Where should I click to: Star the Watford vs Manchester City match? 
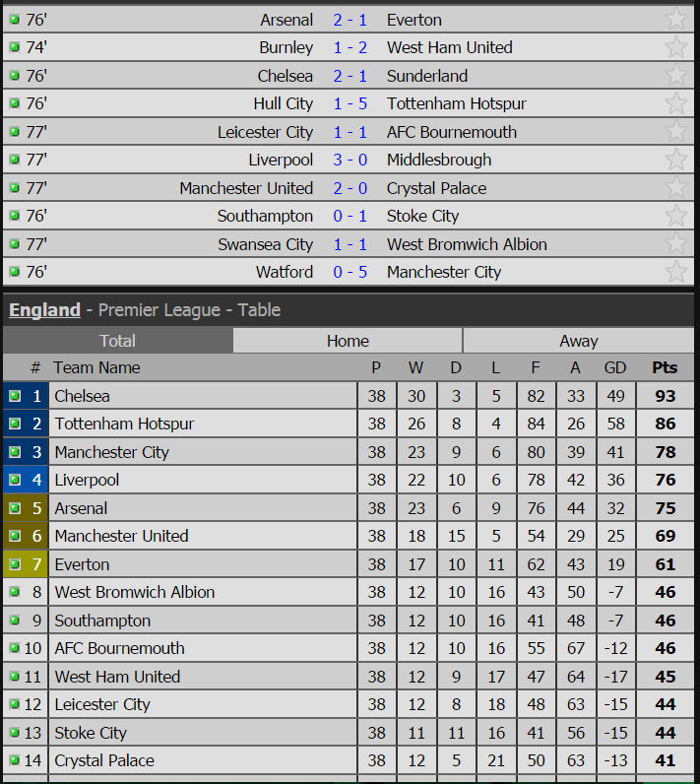676,272
